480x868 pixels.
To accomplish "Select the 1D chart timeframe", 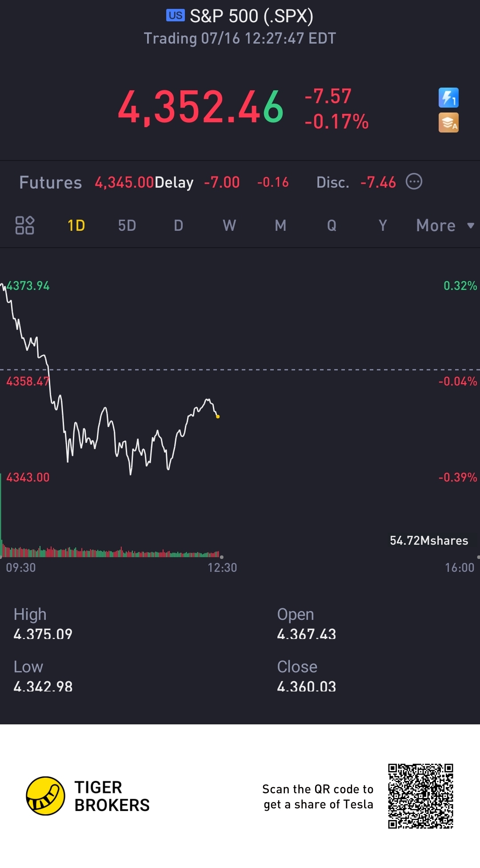I will (76, 225).
